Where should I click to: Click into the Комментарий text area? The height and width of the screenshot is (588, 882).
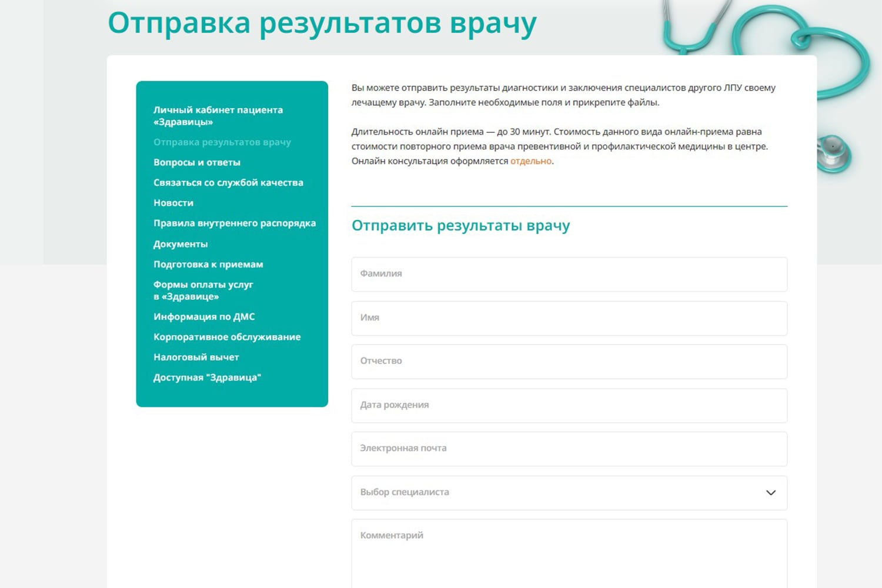coord(569,554)
